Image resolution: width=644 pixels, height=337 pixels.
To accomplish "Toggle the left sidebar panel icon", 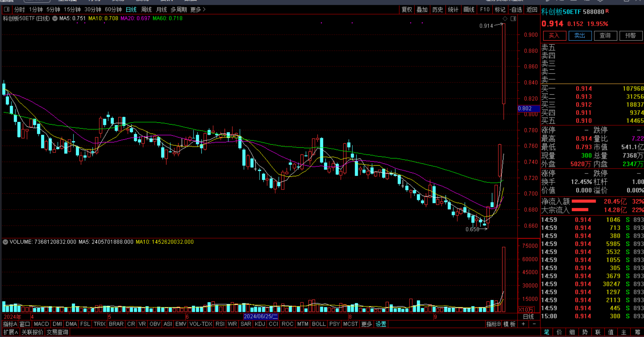I will click(x=6, y=9).
